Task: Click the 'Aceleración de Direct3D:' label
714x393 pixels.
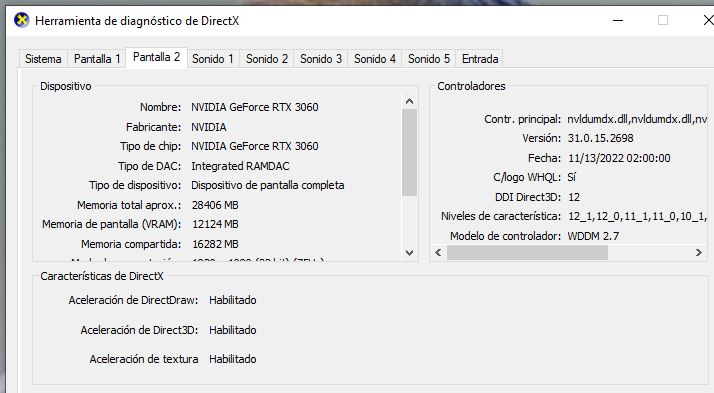Action: [139, 330]
